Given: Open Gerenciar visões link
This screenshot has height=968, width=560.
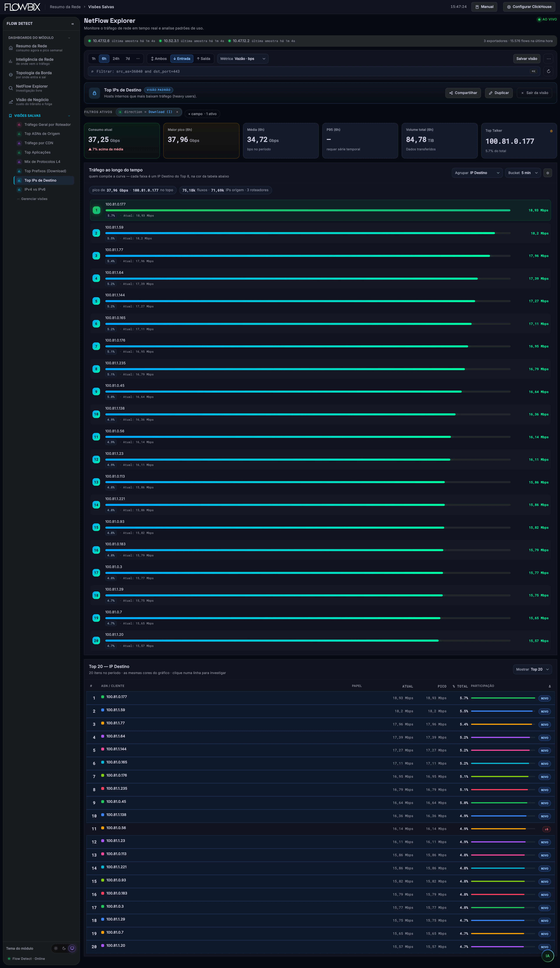Looking at the screenshot, I should 32,199.
